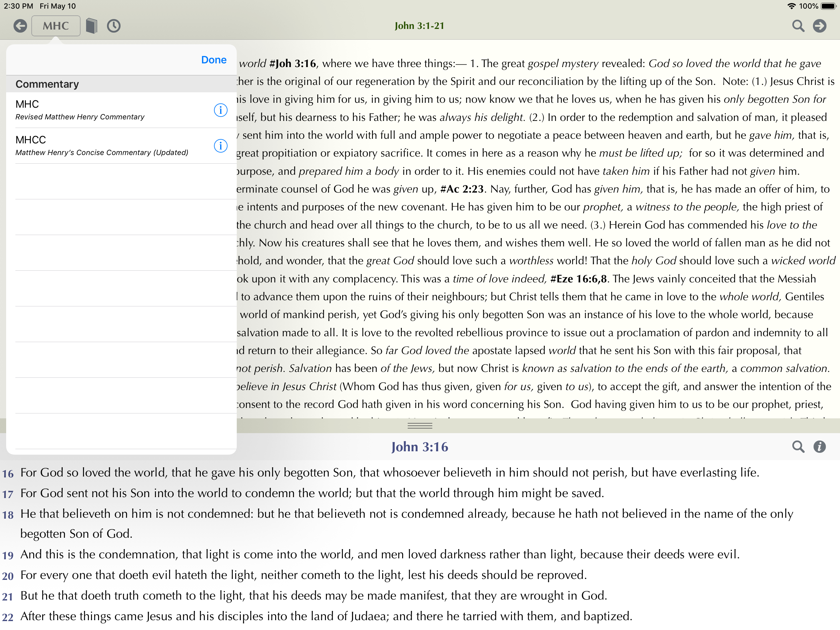Open the library book icon

(92, 26)
